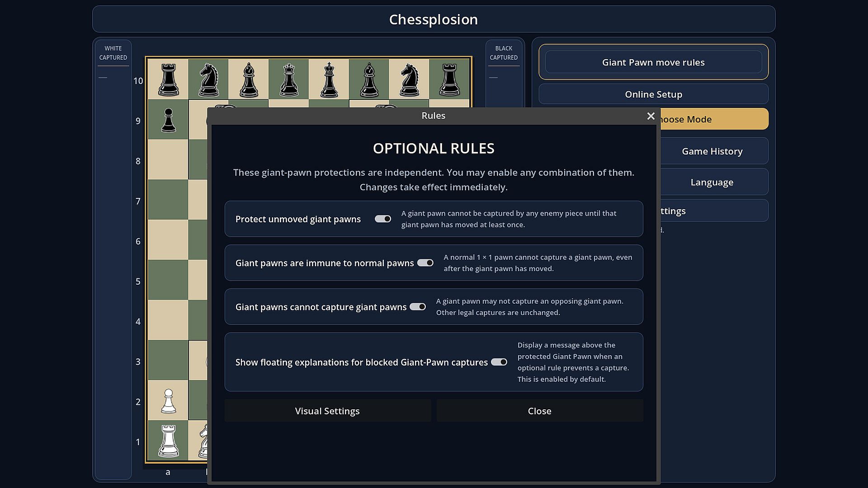Select the black rook on a10

[x=168, y=80]
